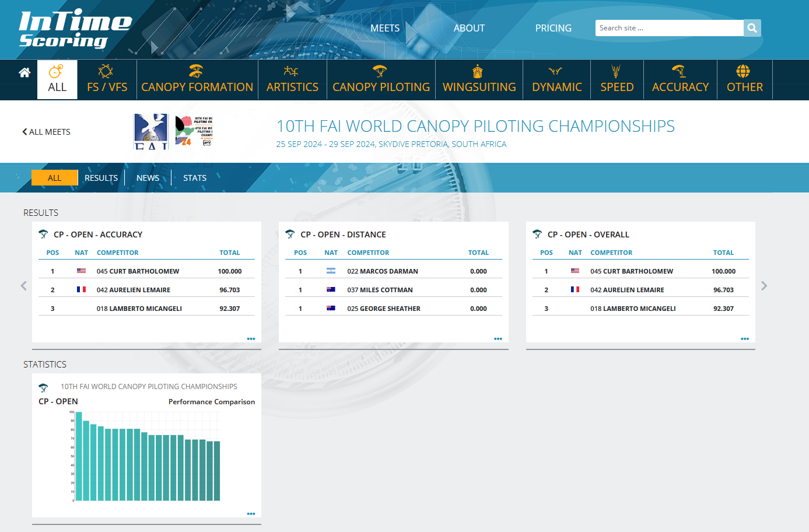809x532 pixels.
Task: Click the COMPETITOR header in the Accuracy table
Action: click(x=118, y=253)
